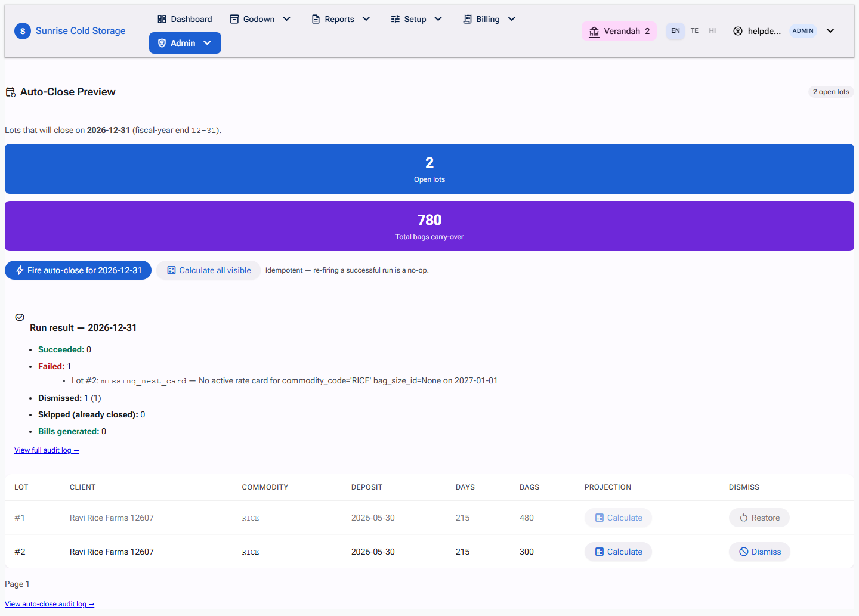Click the Auto-Close Preview calendar icon
The image size is (859, 616).
point(11,92)
